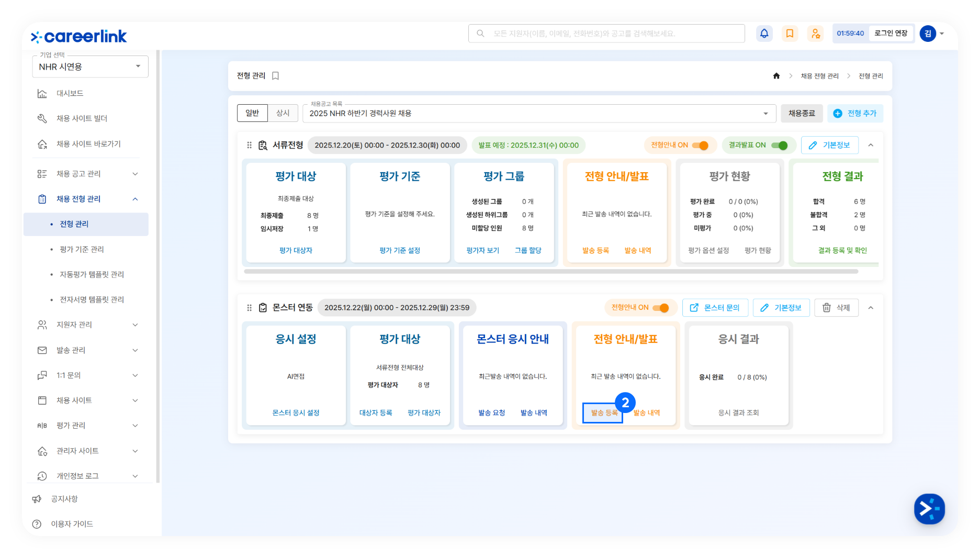
Task: Switch to the 상시 tab
Action: pos(283,113)
